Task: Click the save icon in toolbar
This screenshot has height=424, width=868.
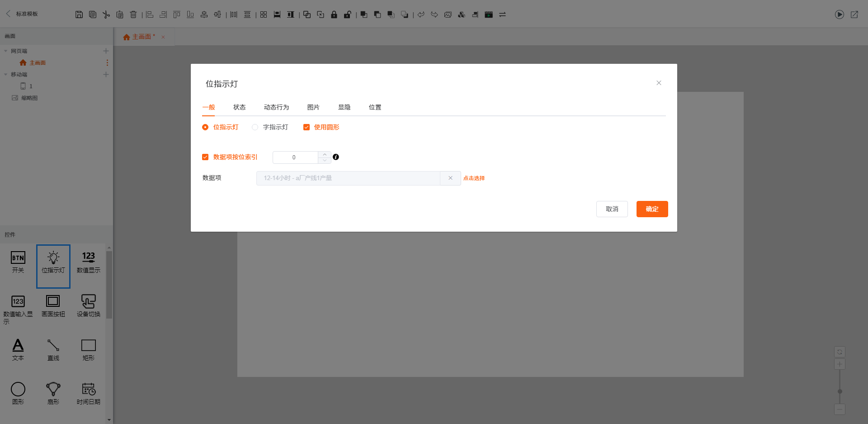Action: [x=79, y=14]
